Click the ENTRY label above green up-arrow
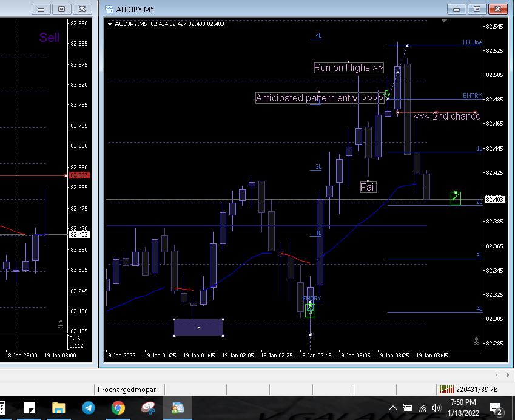This screenshot has width=515, height=420. (x=311, y=299)
